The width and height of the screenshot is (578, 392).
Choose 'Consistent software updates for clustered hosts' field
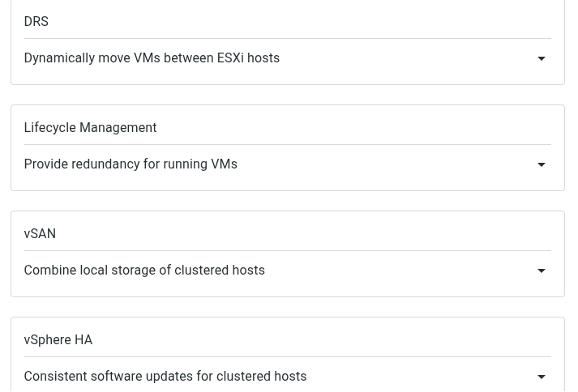[165, 377]
